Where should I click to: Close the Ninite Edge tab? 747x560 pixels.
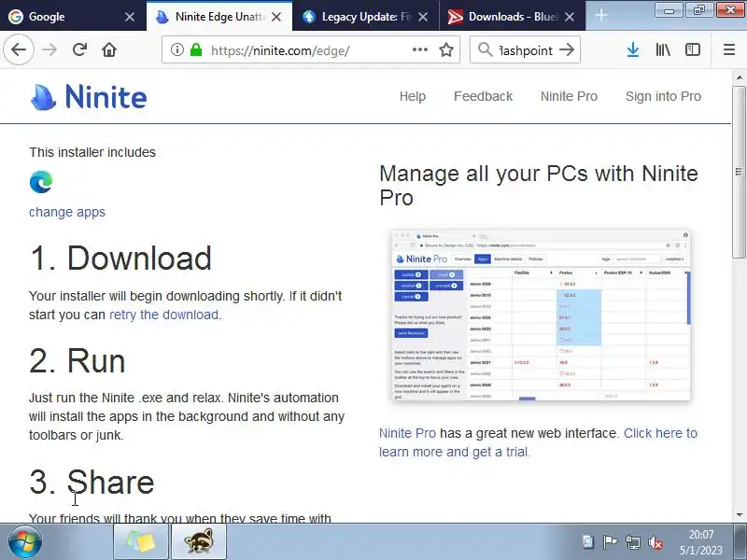pyautogui.click(x=276, y=17)
